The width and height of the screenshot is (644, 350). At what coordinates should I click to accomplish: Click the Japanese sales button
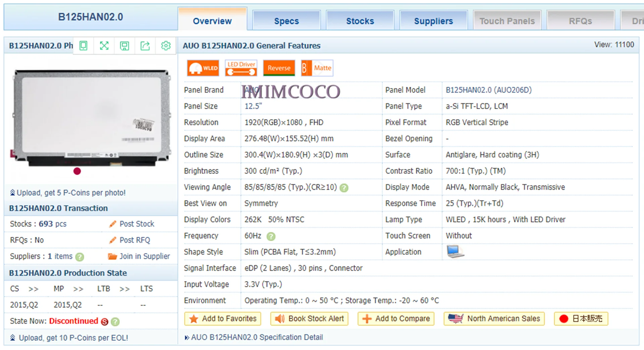581,318
